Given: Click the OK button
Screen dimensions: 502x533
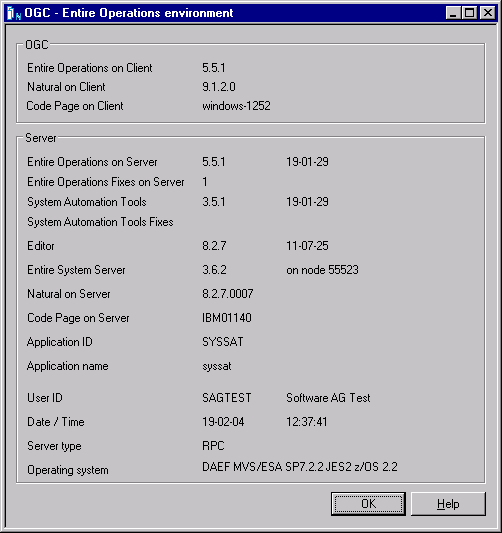Looking at the screenshot, I should (x=368, y=503).
